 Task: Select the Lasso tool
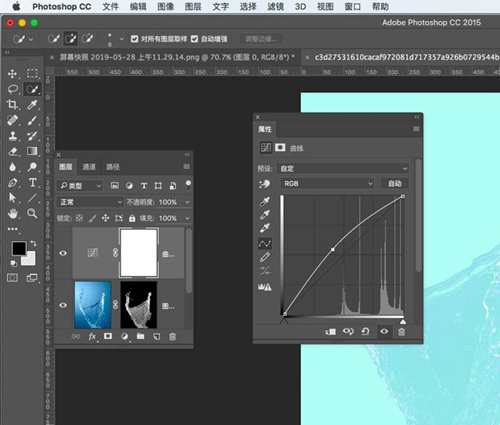(13, 89)
